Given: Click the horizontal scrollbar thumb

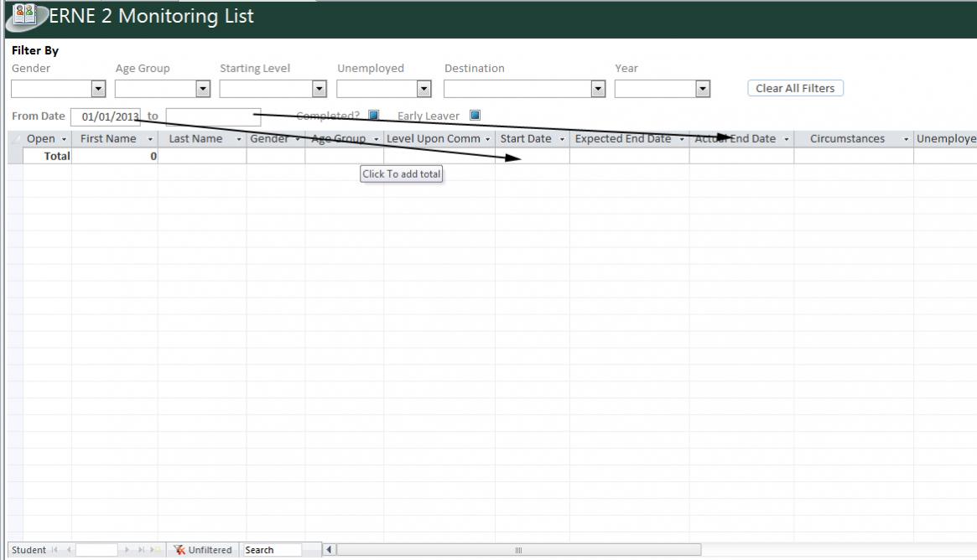Looking at the screenshot, I should 518,550.
